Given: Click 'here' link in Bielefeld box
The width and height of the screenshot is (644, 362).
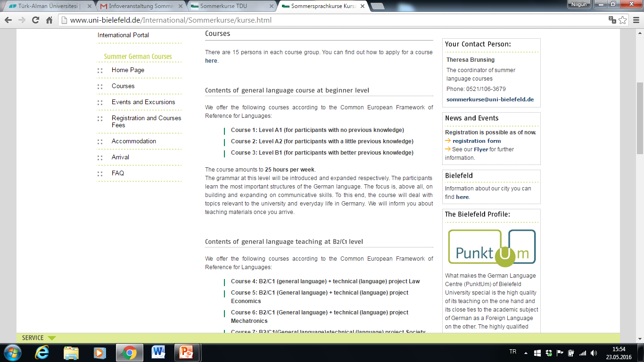Looking at the screenshot, I should [x=462, y=197].
